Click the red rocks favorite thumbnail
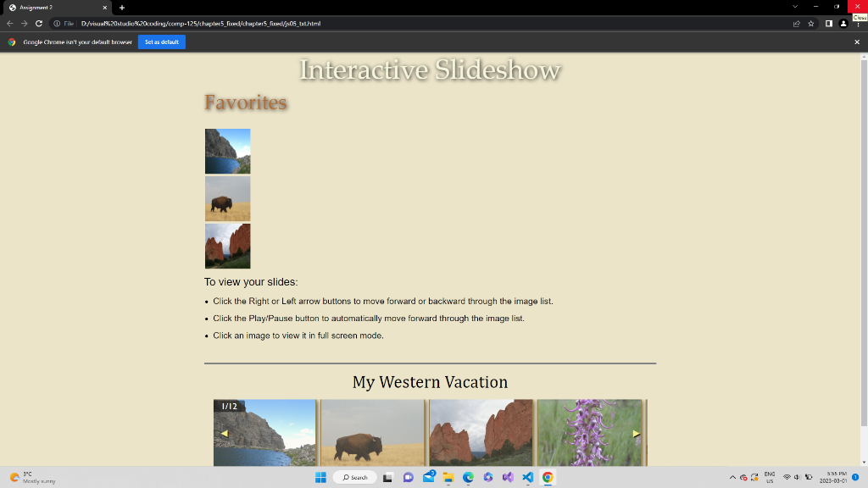Viewport: 868px width, 488px height. click(227, 247)
